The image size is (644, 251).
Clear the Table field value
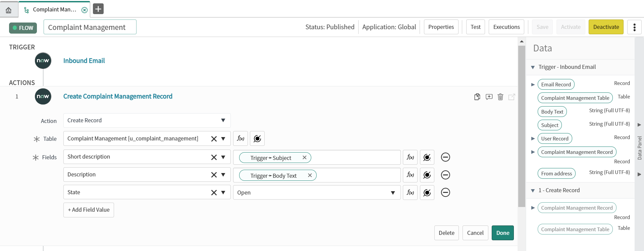coord(214,139)
